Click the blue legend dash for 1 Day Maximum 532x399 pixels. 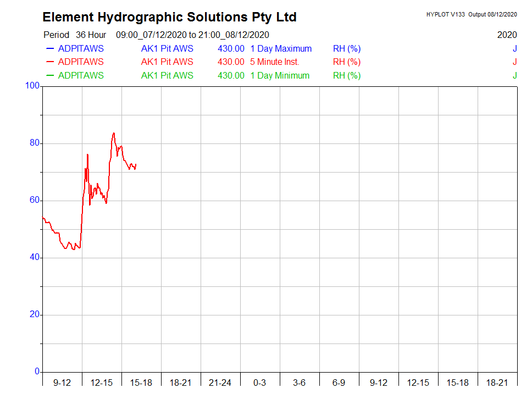coord(49,48)
